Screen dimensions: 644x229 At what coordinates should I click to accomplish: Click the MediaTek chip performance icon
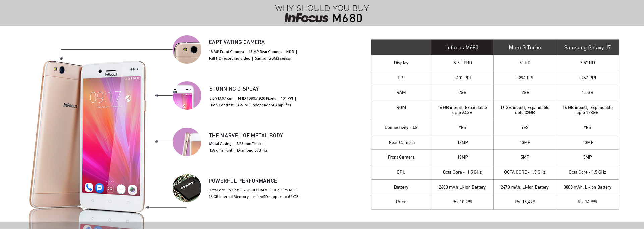(187, 188)
